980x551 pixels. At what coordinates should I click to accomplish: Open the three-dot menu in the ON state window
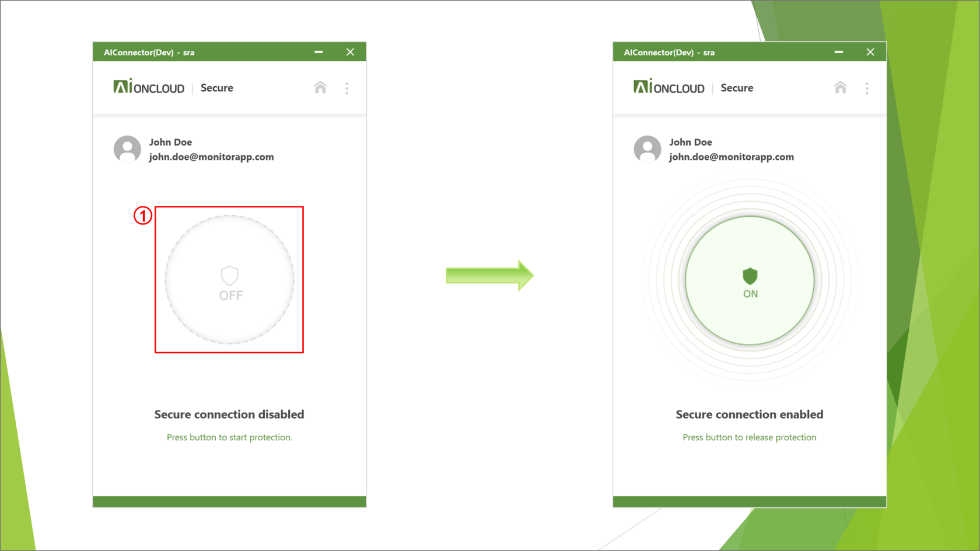(866, 88)
